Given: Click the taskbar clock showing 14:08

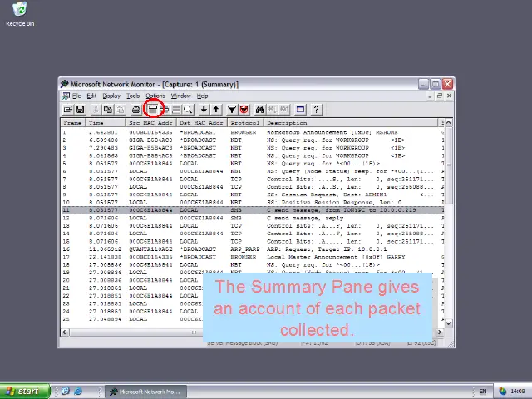Looking at the screenshot, I should (x=518, y=392).
